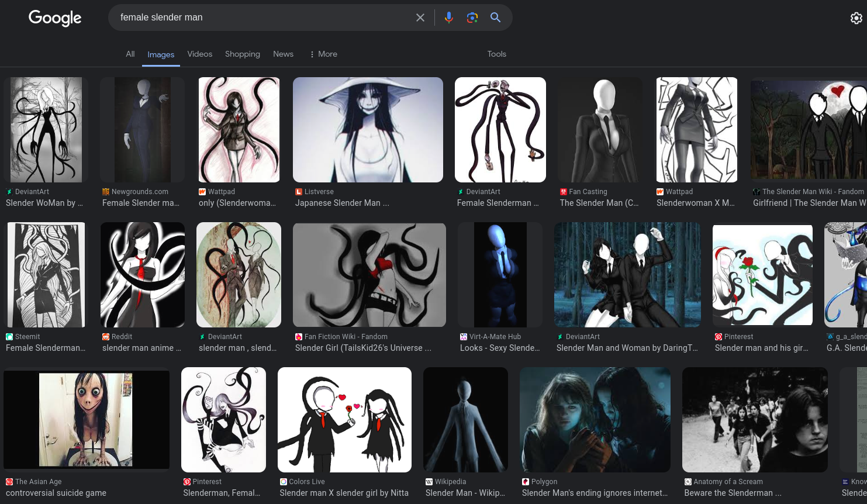Start voice search with microphone icon

pos(448,18)
